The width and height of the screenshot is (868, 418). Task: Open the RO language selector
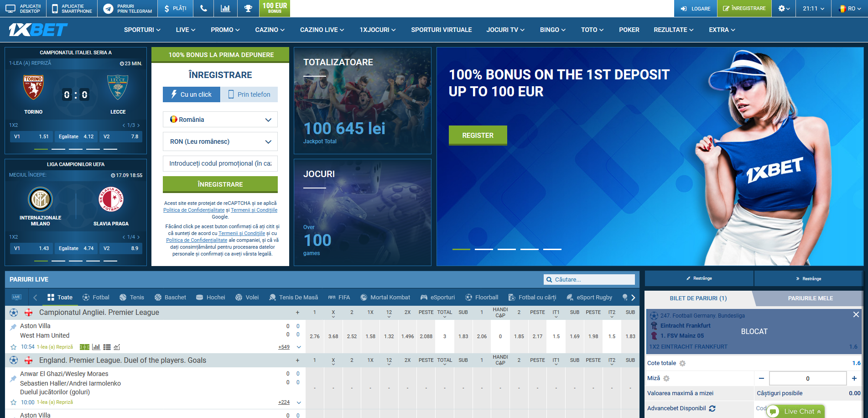[850, 9]
